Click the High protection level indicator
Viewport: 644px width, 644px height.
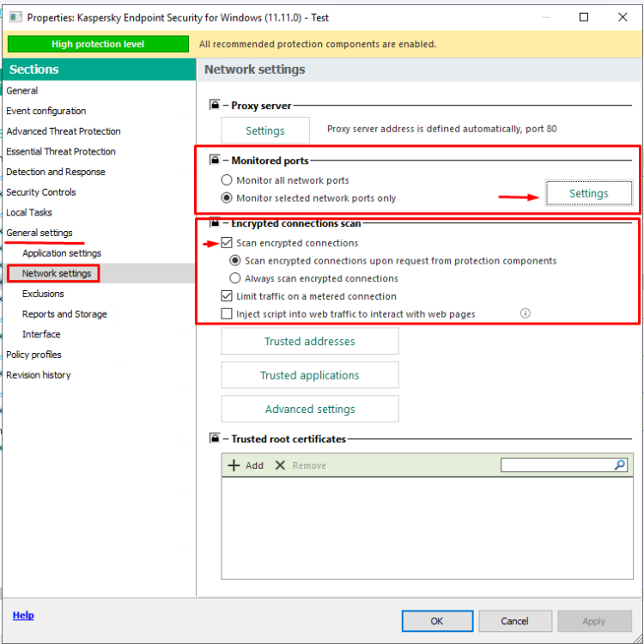(98, 44)
